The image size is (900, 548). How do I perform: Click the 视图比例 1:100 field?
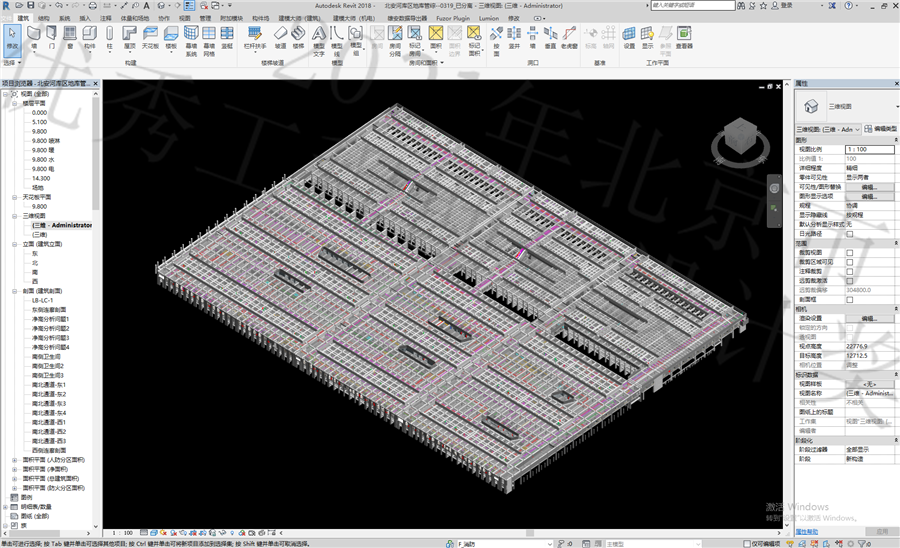point(869,149)
